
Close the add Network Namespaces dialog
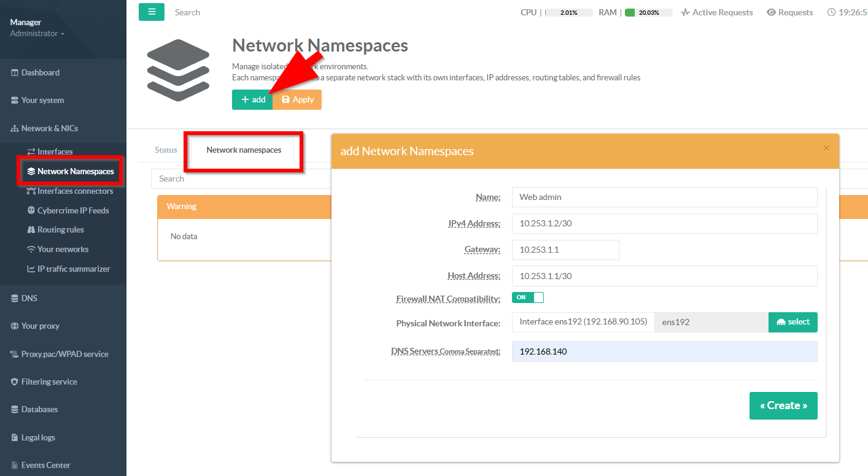826,148
